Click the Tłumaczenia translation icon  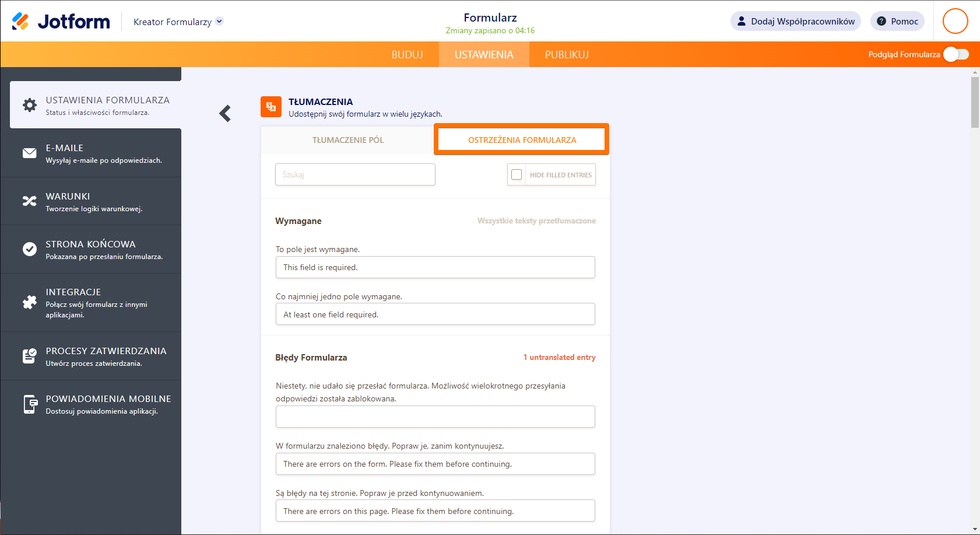(x=271, y=107)
